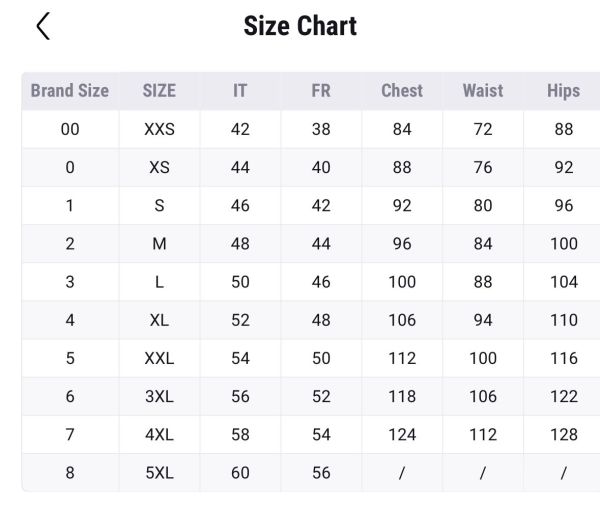Select the 3XL size cell

pos(159,396)
